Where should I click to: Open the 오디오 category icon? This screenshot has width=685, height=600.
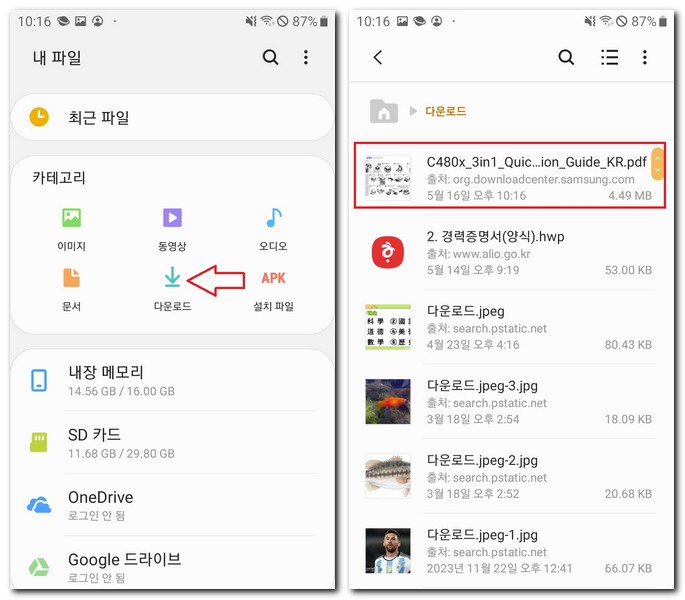[x=273, y=218]
